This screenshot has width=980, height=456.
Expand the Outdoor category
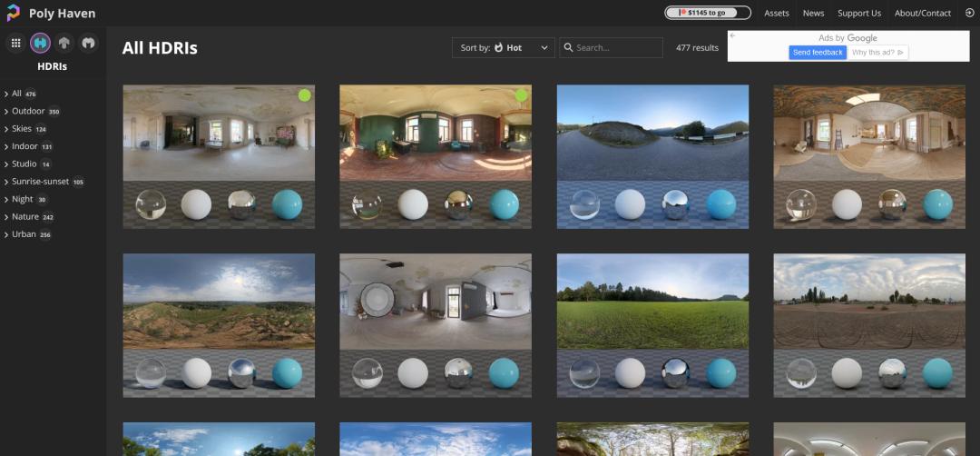tap(27, 111)
